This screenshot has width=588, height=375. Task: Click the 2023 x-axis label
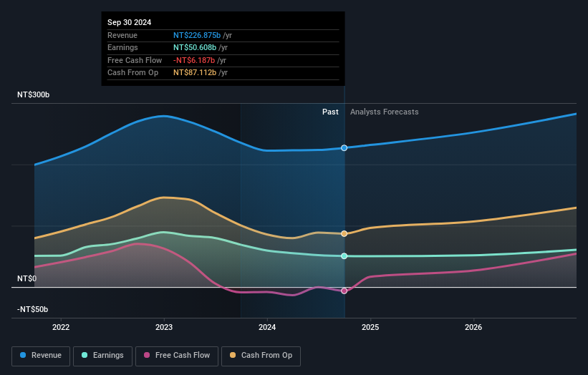point(164,328)
